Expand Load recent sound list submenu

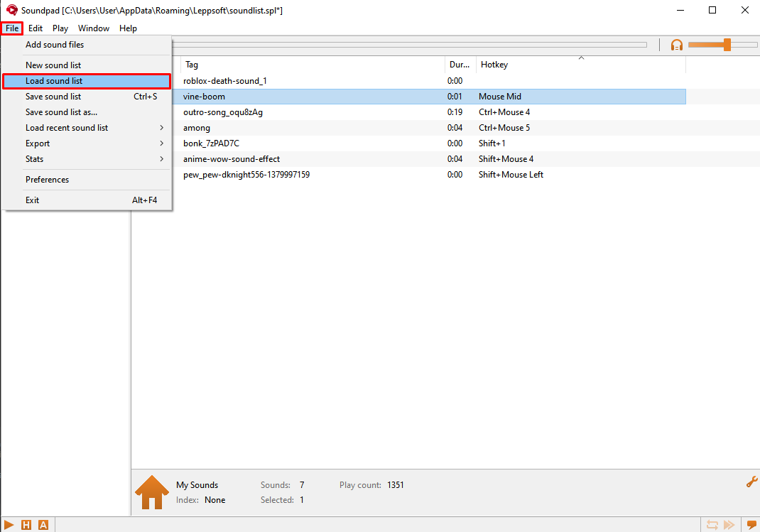[x=87, y=127]
